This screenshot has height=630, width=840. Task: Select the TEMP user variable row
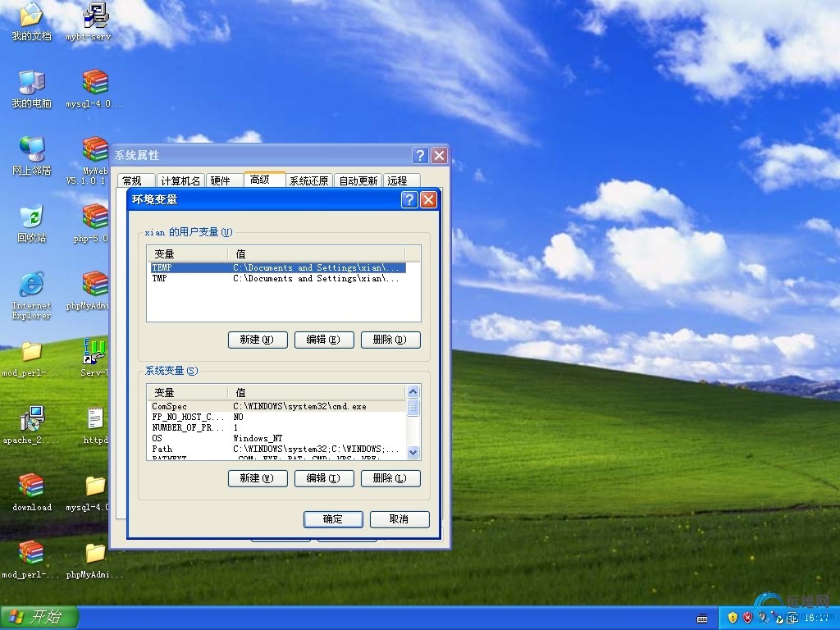(278, 268)
